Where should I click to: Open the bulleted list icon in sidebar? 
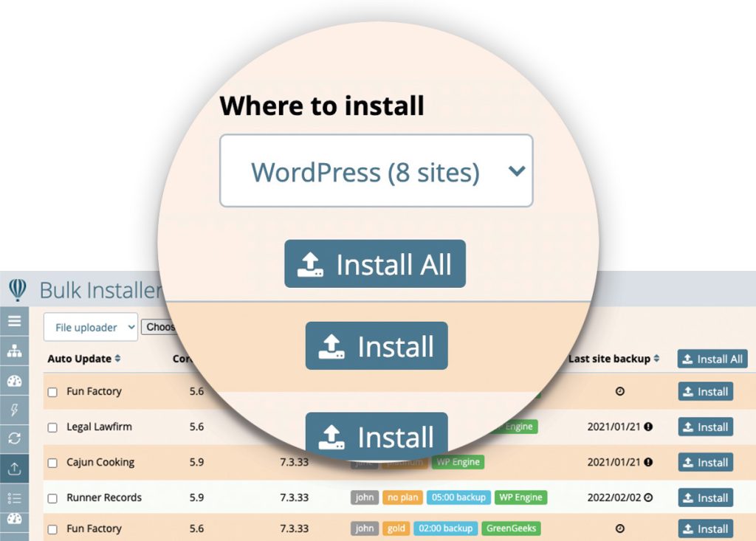[x=15, y=498]
